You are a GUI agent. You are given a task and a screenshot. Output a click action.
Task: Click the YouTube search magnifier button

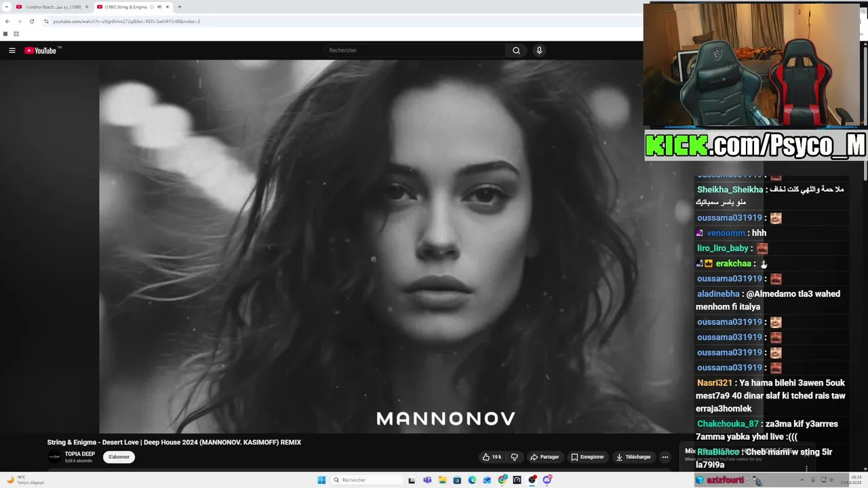click(x=516, y=50)
